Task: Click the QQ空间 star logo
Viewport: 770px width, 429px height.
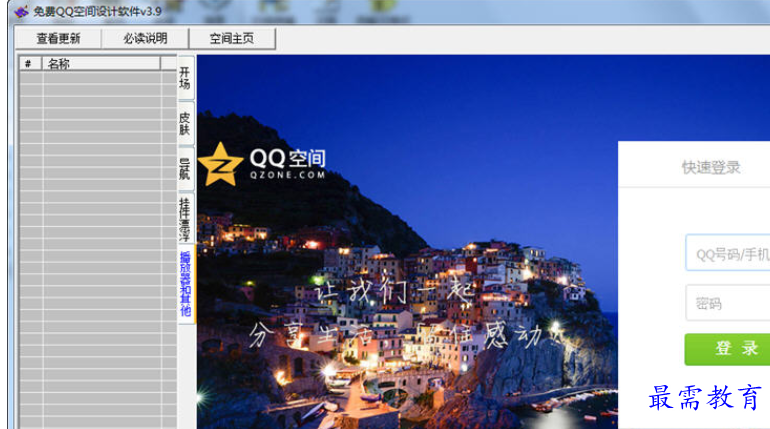Action: tap(220, 164)
